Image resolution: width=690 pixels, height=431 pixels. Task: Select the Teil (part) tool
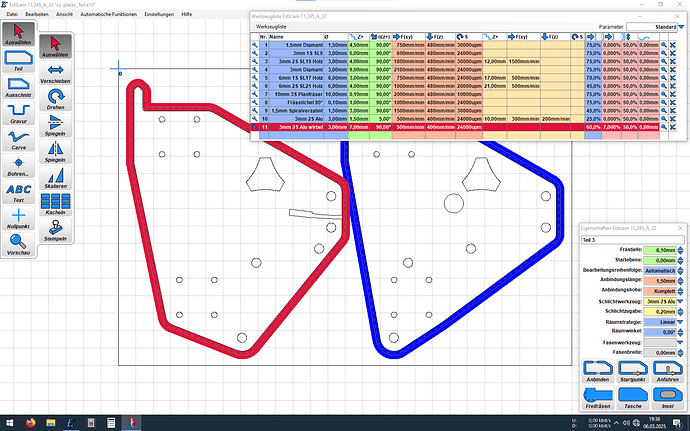point(18,61)
